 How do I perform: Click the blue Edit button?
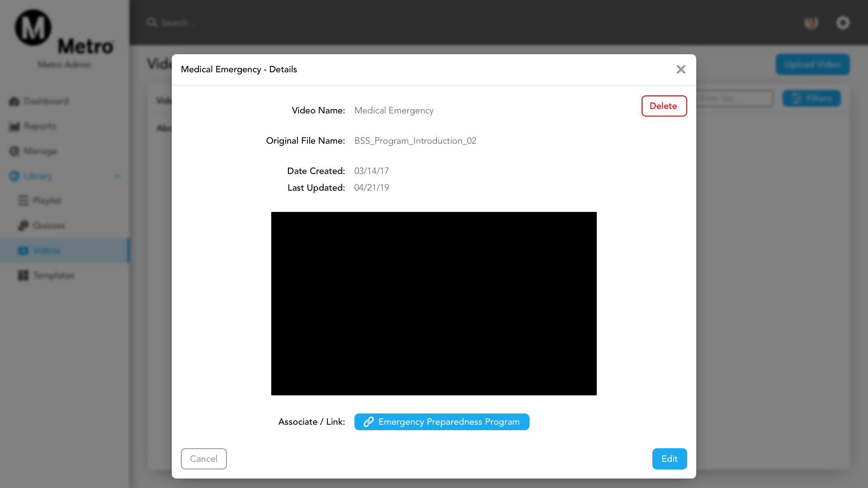click(670, 459)
